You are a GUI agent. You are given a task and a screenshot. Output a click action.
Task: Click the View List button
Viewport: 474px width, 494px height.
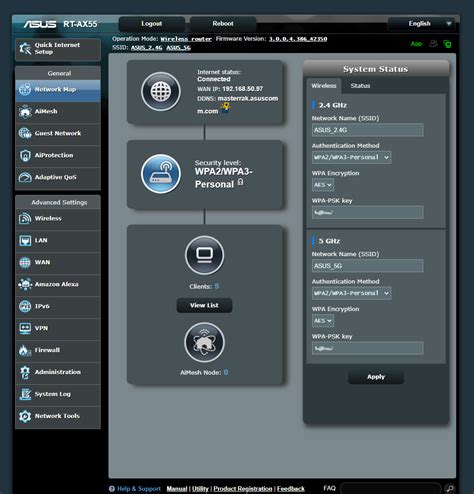pos(204,305)
